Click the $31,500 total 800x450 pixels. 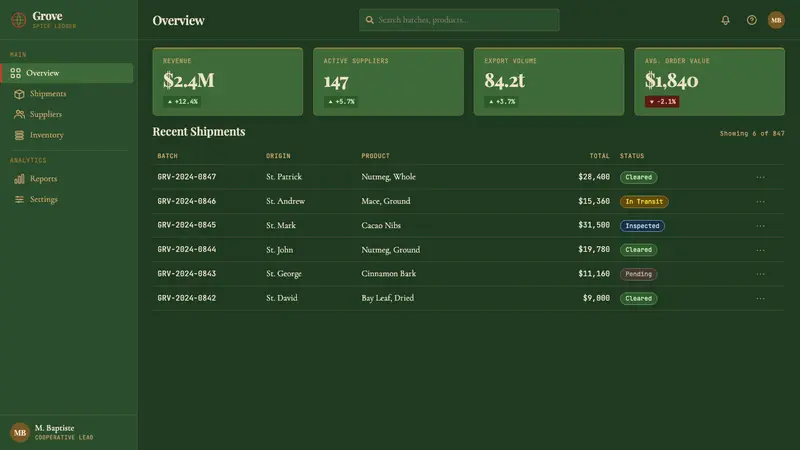594,226
